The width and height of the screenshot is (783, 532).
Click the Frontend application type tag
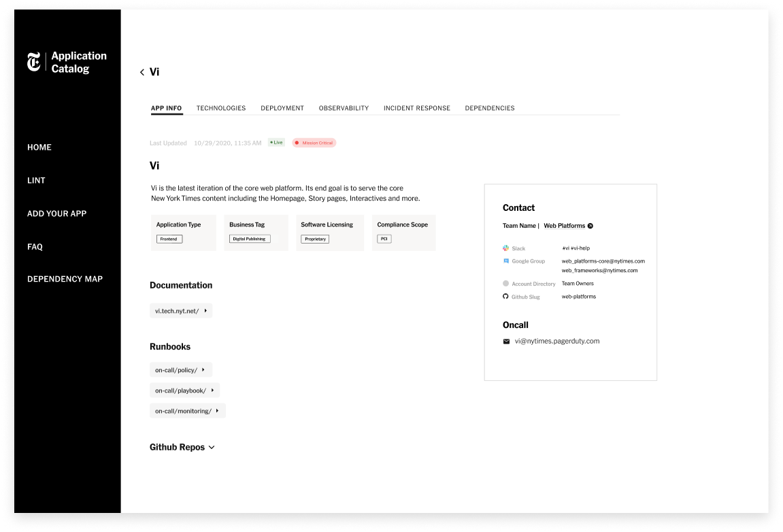pyautogui.click(x=169, y=239)
